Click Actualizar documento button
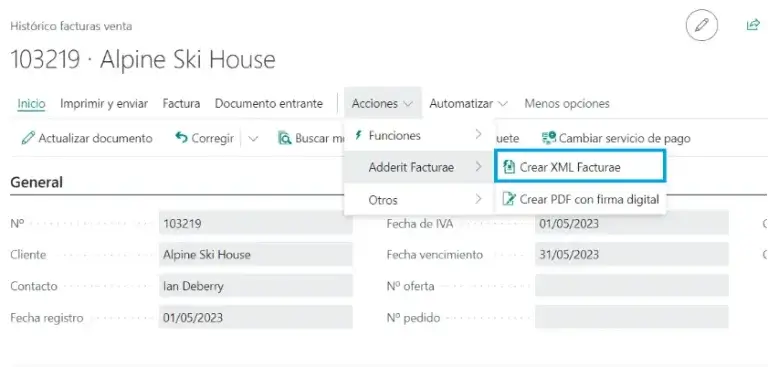Viewport: 768px width, 367px height. click(87, 139)
